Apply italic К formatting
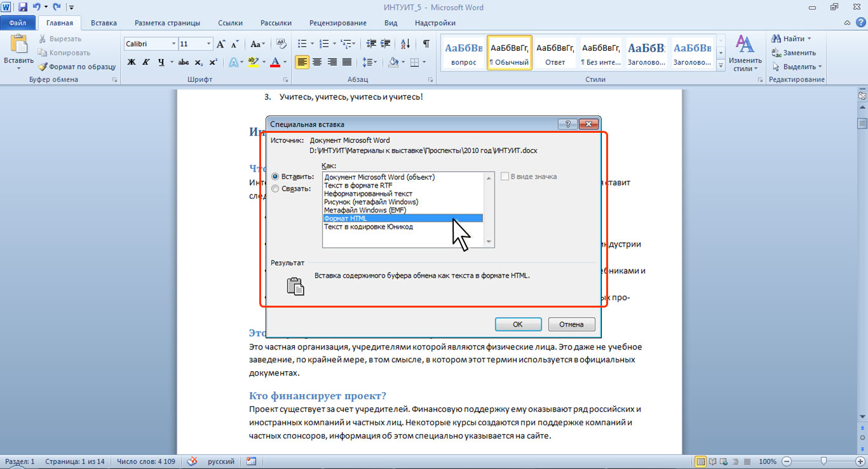868x469 pixels. [x=146, y=62]
